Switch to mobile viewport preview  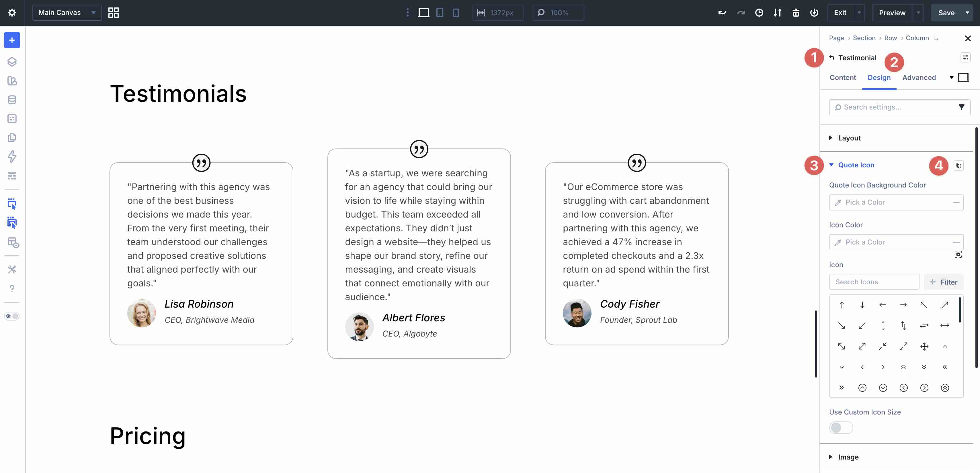[x=455, y=13]
